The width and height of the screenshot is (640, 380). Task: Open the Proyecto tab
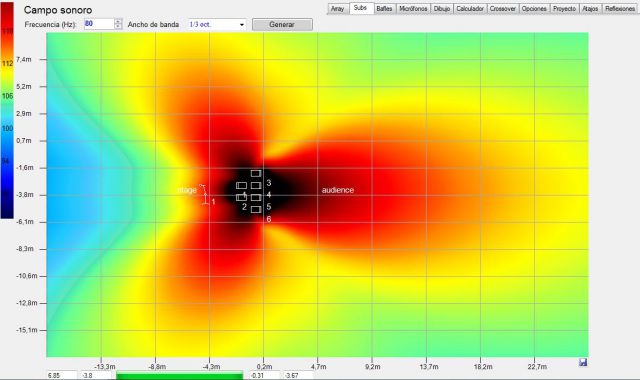coord(564,9)
